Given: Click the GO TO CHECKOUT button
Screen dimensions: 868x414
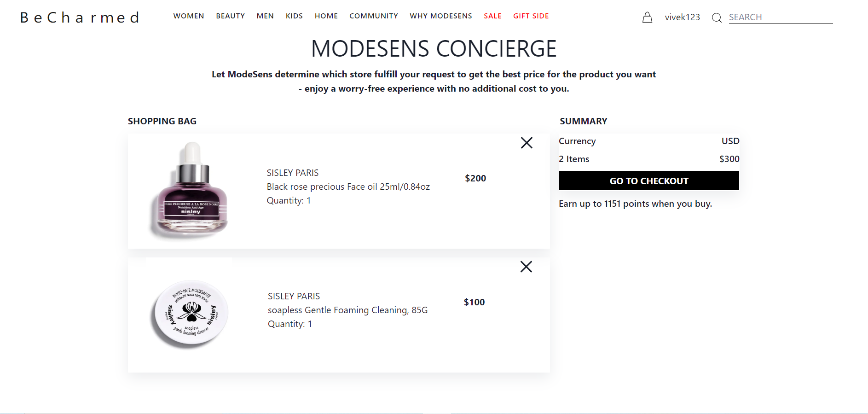Looking at the screenshot, I should point(648,181).
